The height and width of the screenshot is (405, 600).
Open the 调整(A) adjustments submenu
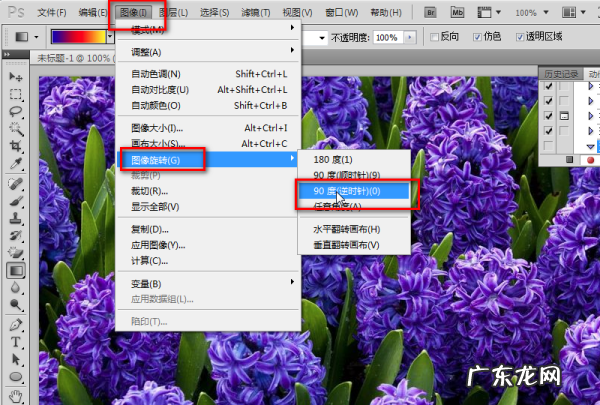(x=209, y=52)
